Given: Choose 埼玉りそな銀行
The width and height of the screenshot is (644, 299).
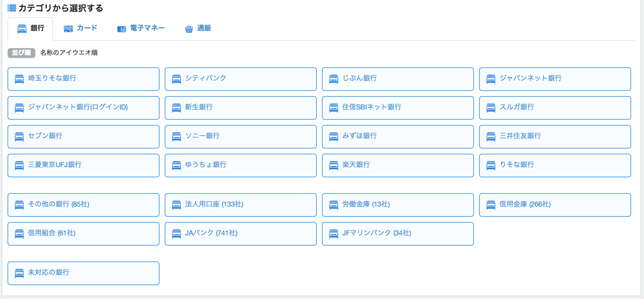Looking at the screenshot, I should [x=84, y=79].
